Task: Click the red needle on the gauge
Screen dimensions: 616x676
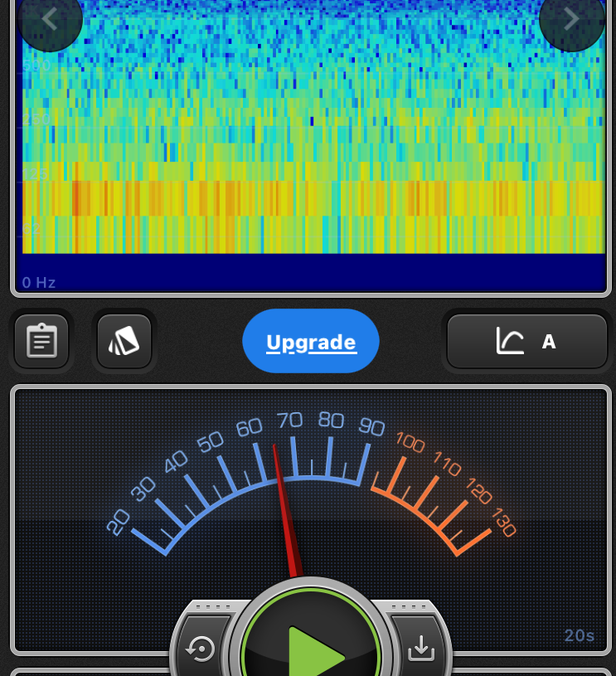Action: pyautogui.click(x=284, y=508)
